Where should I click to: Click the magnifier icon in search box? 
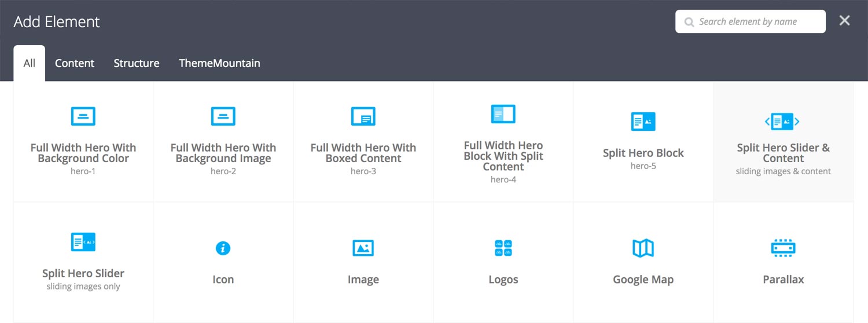(689, 23)
